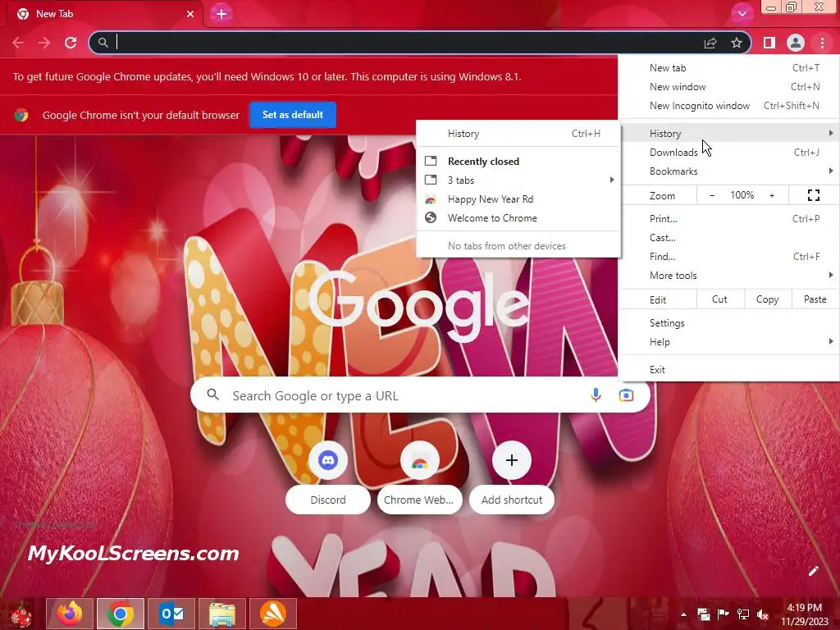Open the Discord shortcut icon
The height and width of the screenshot is (630, 840).
pyautogui.click(x=328, y=460)
